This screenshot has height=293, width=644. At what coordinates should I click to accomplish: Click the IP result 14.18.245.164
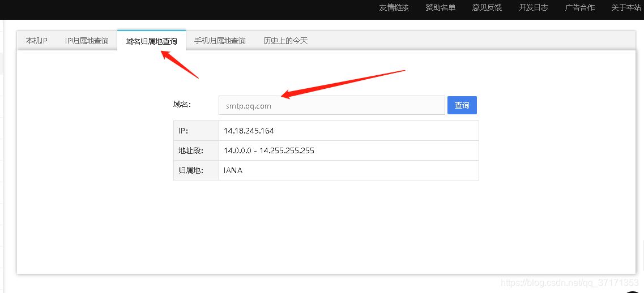click(249, 131)
